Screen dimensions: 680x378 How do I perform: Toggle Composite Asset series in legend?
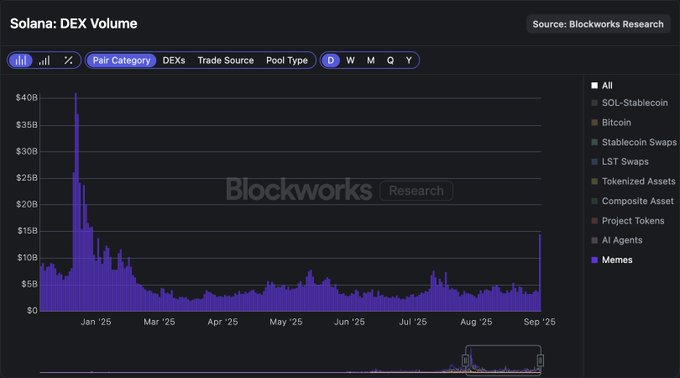(x=632, y=201)
